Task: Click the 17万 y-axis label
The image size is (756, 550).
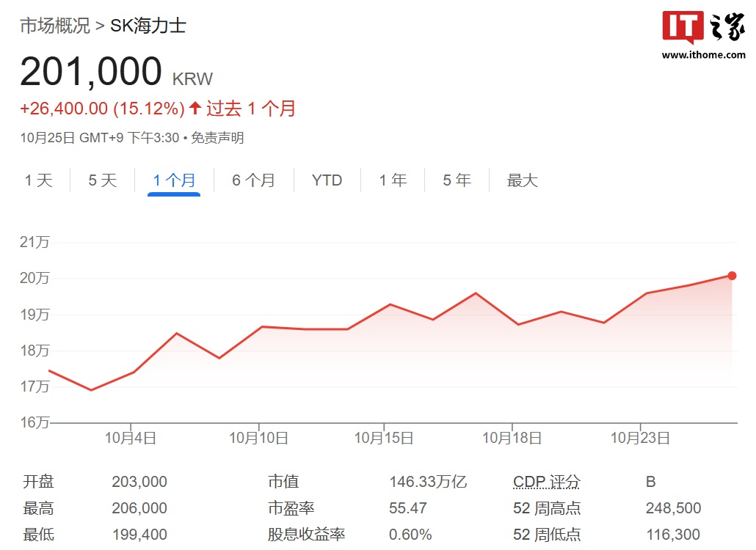Action: 34,386
